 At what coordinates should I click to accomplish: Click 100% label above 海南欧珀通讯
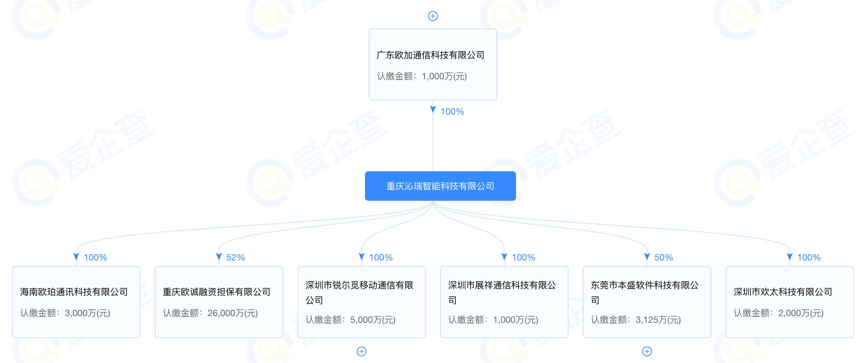point(95,258)
